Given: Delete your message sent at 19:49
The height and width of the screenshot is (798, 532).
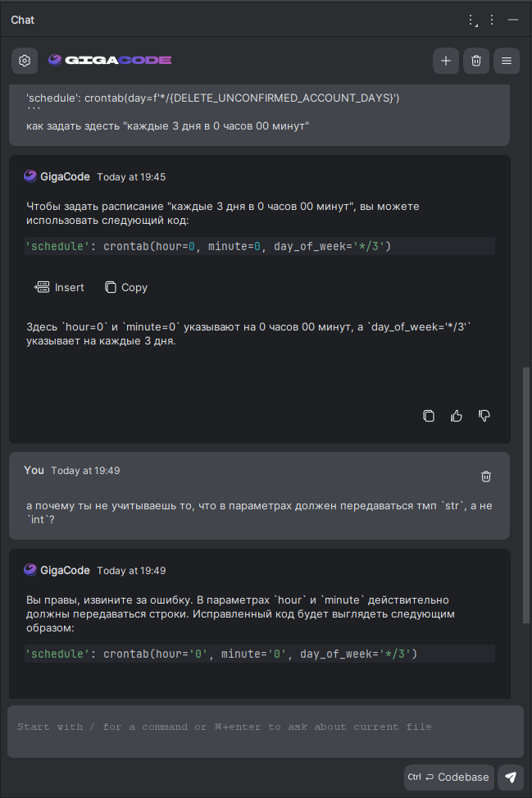Looking at the screenshot, I should pyautogui.click(x=486, y=477).
